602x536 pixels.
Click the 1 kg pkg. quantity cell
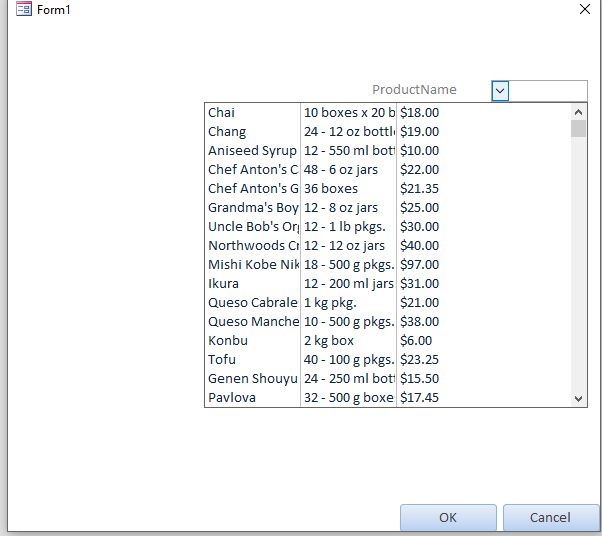click(330, 303)
